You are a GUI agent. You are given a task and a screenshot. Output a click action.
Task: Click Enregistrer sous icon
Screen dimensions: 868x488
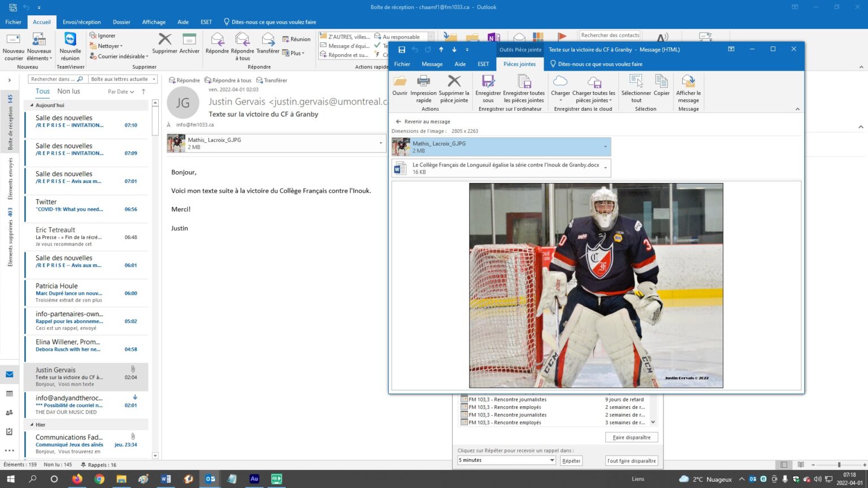(x=488, y=82)
